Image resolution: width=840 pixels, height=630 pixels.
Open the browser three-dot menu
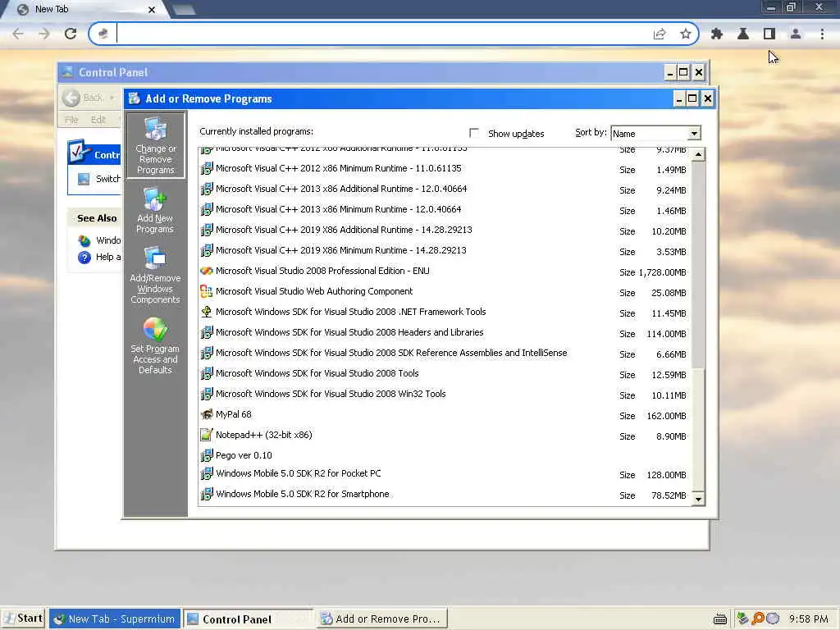(x=822, y=34)
